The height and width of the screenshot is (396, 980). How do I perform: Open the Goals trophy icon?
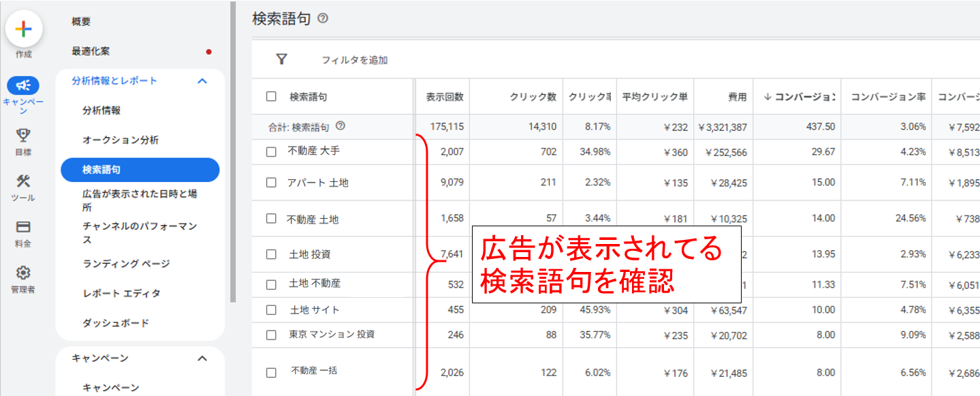pyautogui.click(x=23, y=136)
